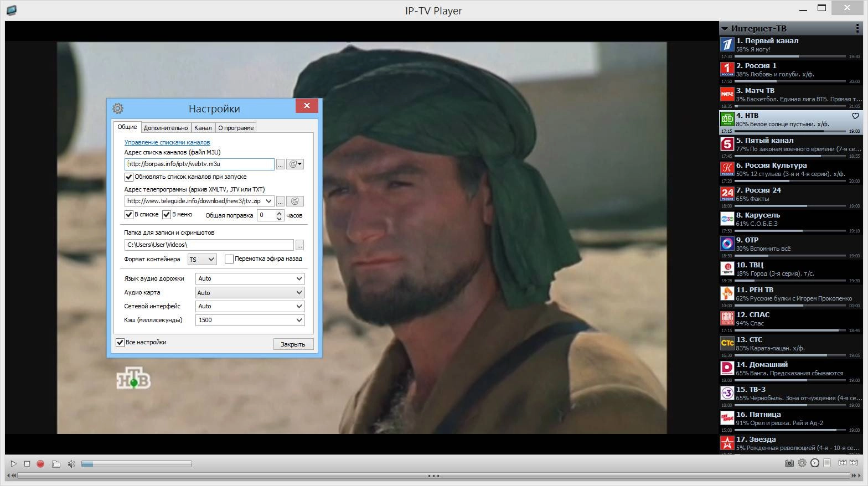Image resolution: width=868 pixels, height=486 pixels.
Task: Click the ОТР channel logo
Action: pos(727,244)
